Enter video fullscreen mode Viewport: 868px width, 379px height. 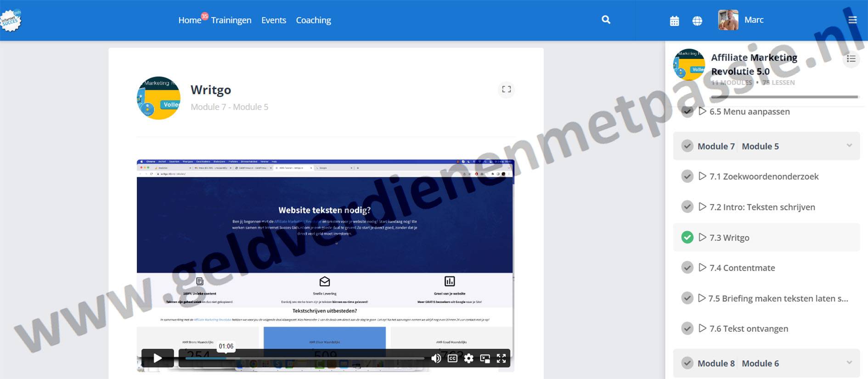[501, 358]
